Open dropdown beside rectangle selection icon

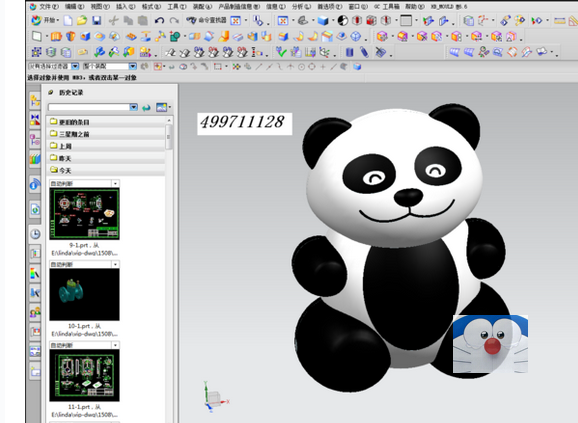point(226,67)
